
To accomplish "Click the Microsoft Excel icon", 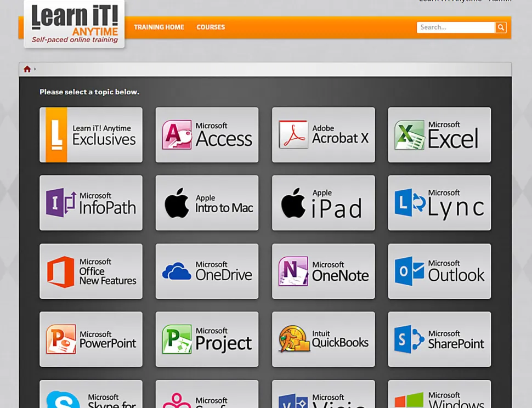I will [x=410, y=135].
